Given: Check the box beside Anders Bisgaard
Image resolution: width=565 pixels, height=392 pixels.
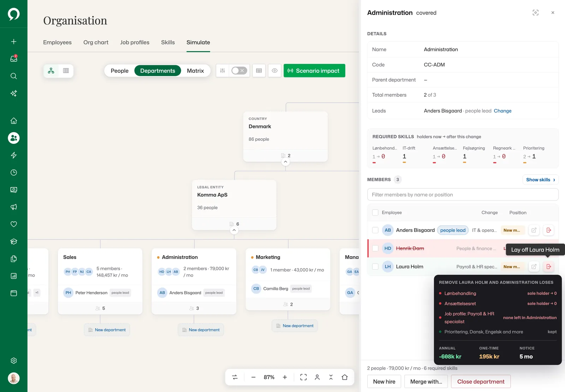Looking at the screenshot, I should pos(375,230).
